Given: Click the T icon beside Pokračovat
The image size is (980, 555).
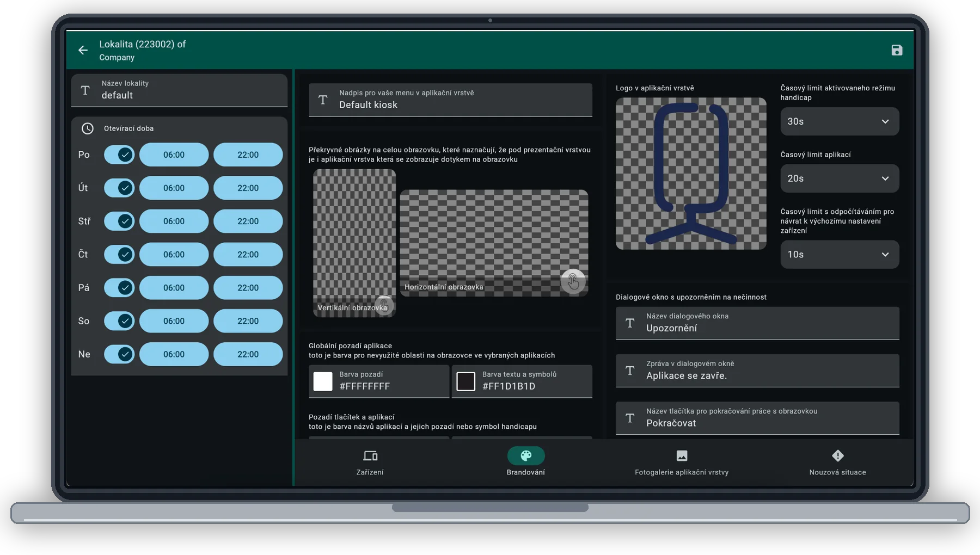Looking at the screenshot, I should (630, 418).
